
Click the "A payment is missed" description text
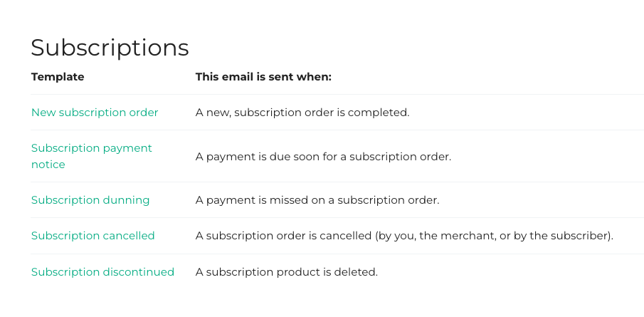point(317,200)
